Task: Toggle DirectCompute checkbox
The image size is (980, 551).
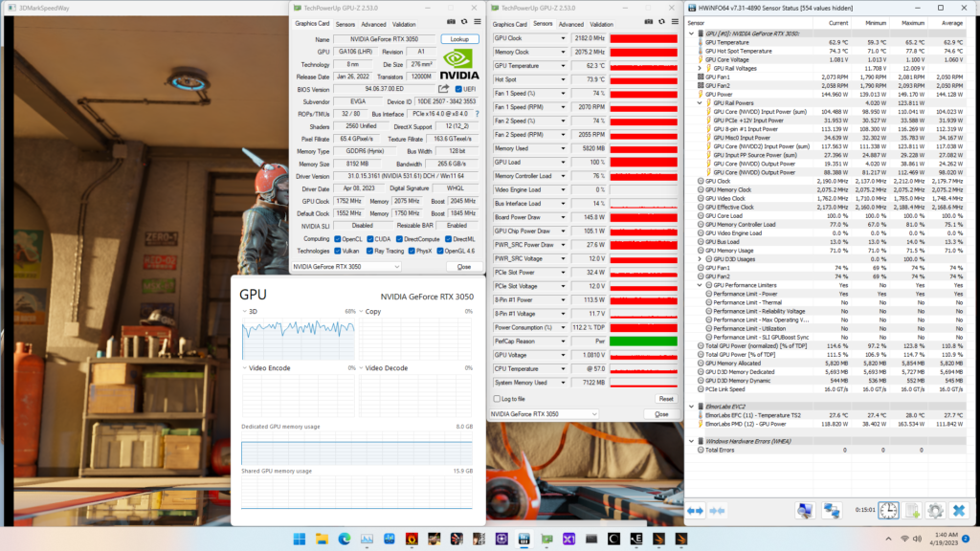Action: (399, 238)
